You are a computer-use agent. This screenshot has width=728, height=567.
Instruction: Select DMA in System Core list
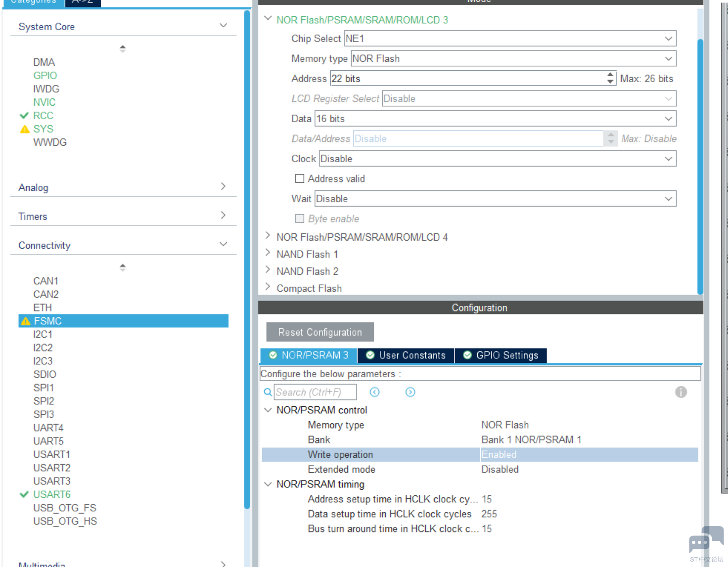click(x=44, y=62)
